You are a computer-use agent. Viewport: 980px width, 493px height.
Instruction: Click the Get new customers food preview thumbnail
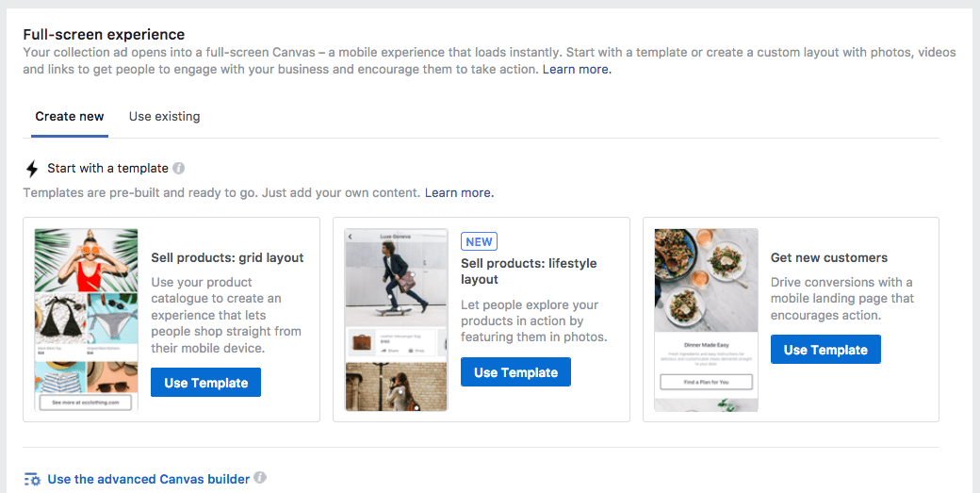tap(706, 320)
